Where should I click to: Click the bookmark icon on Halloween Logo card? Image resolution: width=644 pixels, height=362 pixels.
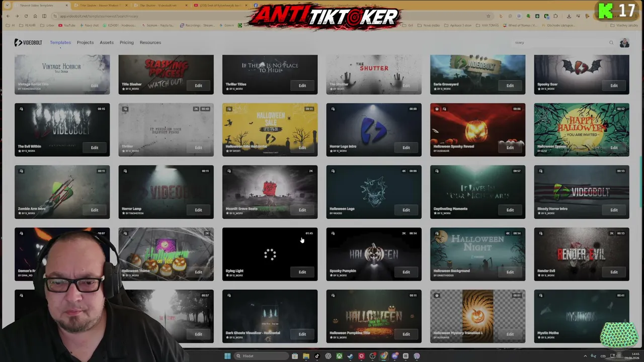[333, 171]
